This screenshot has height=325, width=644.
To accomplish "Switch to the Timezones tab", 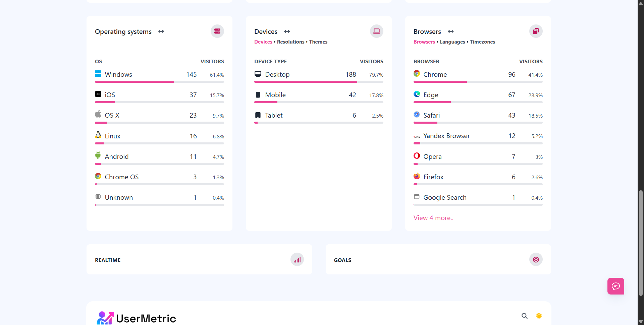I will click(482, 42).
